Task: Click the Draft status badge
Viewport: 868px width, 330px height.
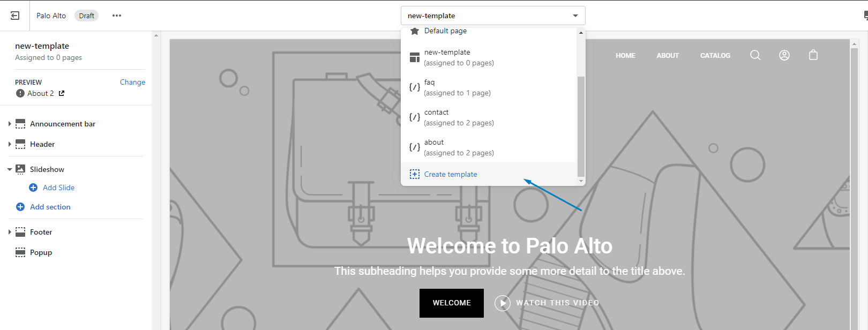Action: (x=86, y=16)
